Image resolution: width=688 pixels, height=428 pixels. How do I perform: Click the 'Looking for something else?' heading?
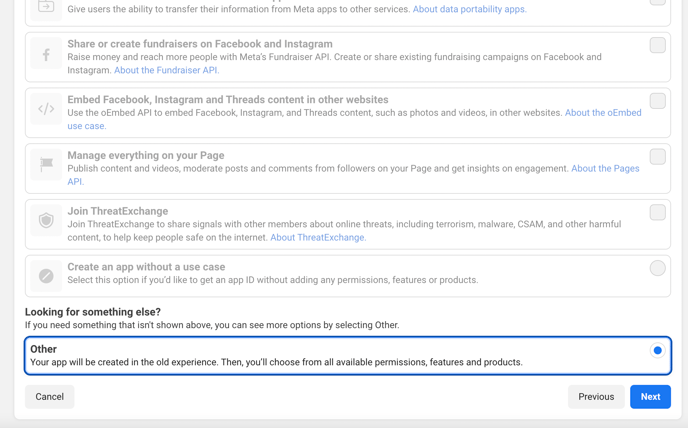pos(93,312)
